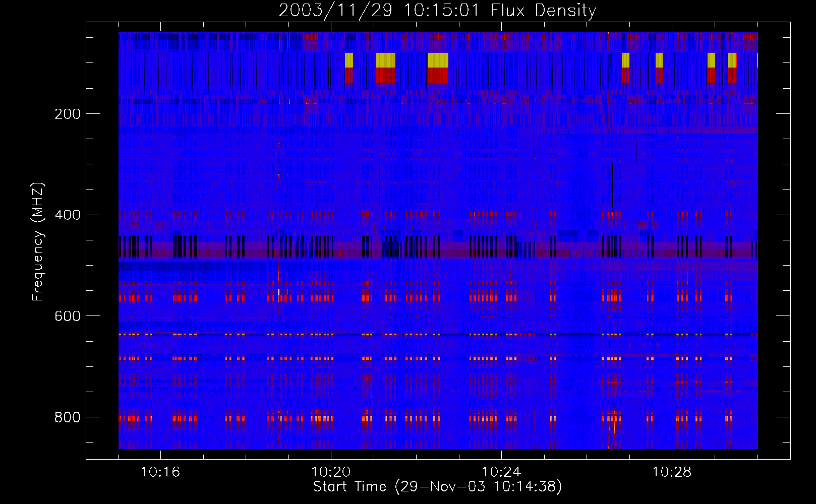Click the 'Start Time (29-Nov-03 10:14:38)' label
This screenshot has height=504, width=816.
pyautogui.click(x=437, y=487)
